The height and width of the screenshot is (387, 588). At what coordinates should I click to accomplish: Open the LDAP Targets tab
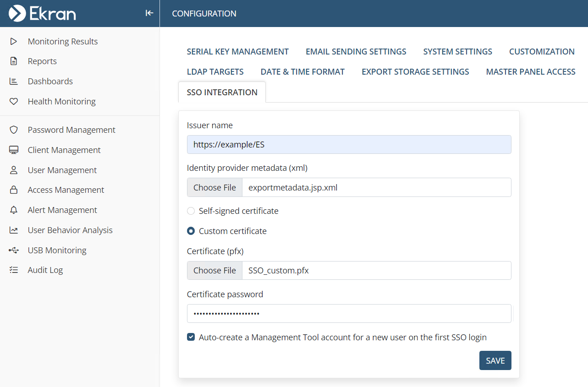pyautogui.click(x=215, y=72)
